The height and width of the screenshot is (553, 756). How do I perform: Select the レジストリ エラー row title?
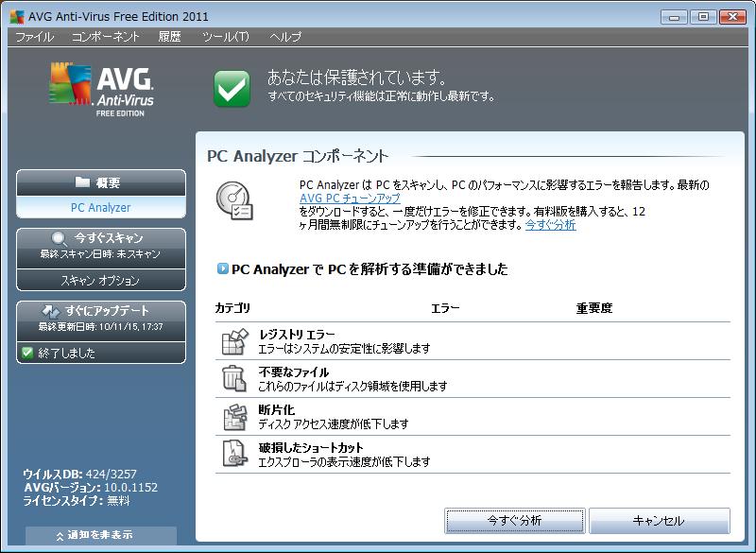pos(297,334)
